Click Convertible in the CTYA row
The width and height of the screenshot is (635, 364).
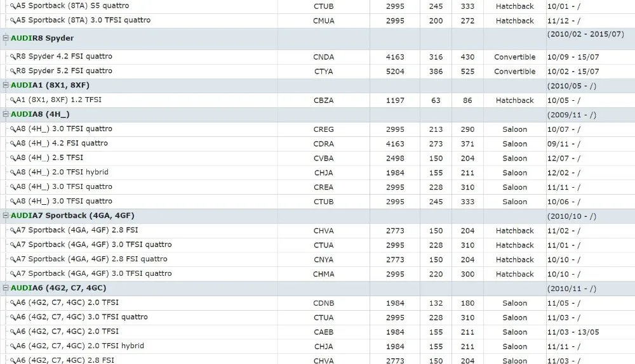click(515, 72)
